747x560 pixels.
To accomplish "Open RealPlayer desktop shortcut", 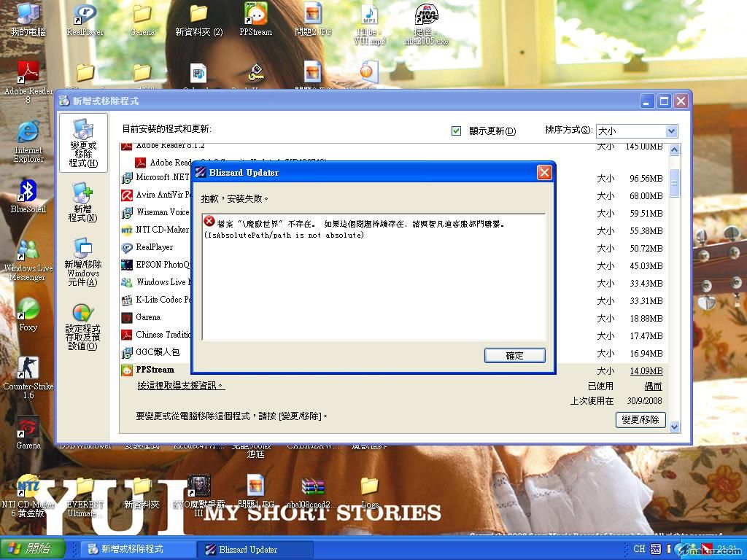I will 85,20.
